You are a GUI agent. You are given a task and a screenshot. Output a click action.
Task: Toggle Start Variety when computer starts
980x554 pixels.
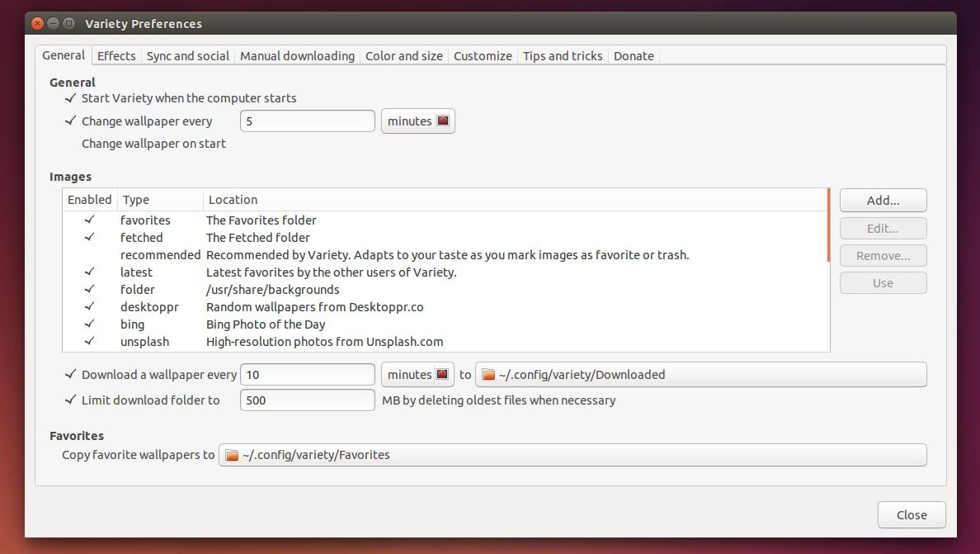pyautogui.click(x=71, y=98)
